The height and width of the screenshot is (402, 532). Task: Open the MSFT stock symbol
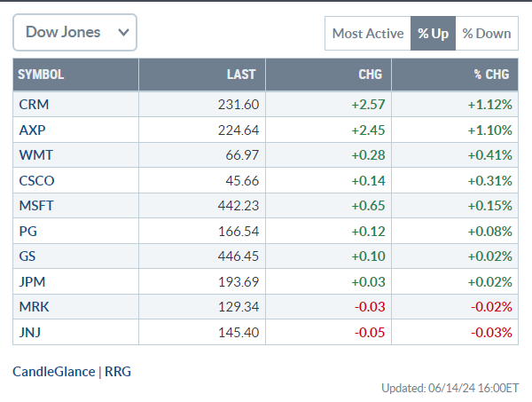click(x=36, y=206)
